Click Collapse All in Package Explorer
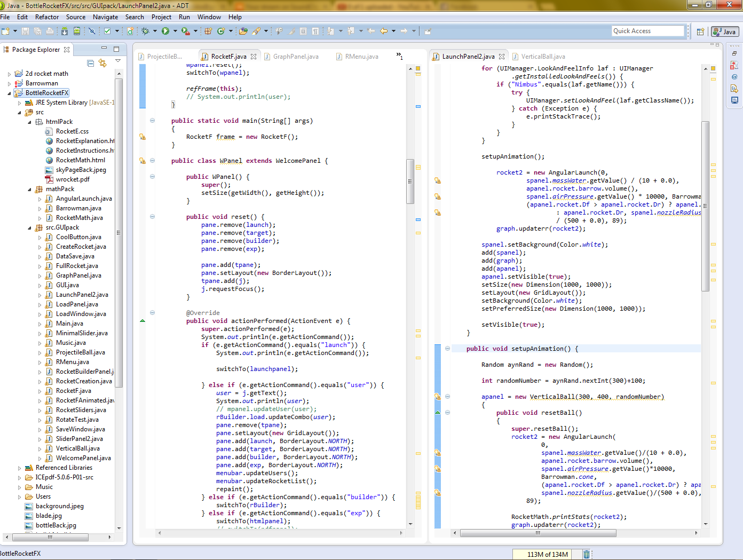 click(x=91, y=63)
